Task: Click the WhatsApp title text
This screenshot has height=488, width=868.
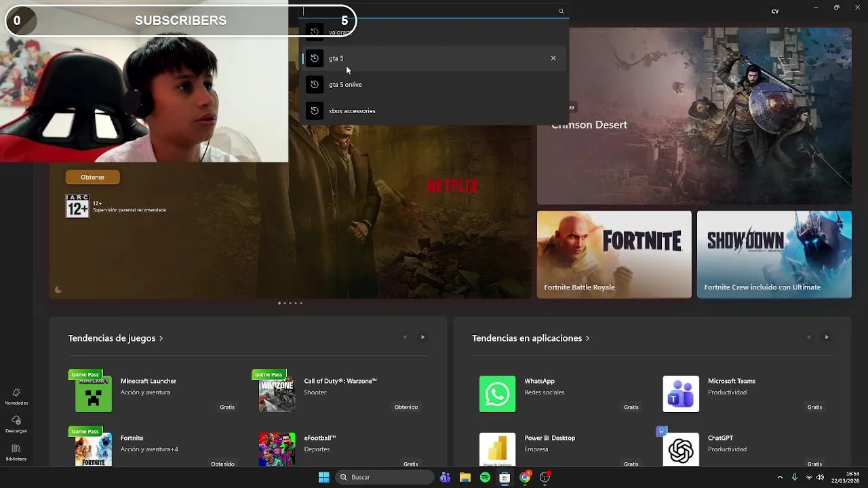Action: click(540, 381)
